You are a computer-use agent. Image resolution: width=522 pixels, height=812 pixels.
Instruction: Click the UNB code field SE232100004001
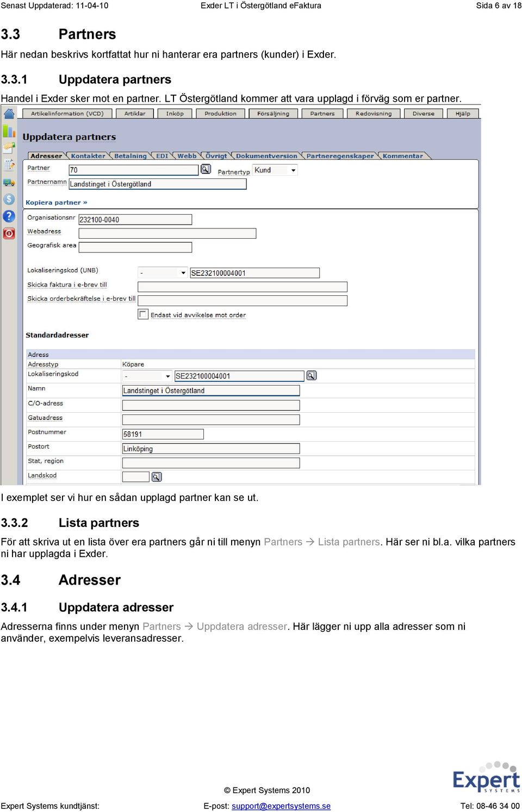(254, 273)
